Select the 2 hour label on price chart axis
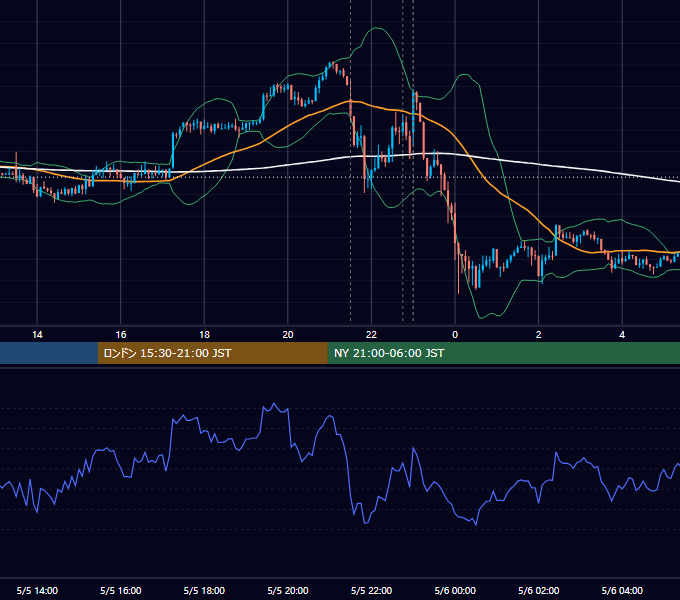680x600 pixels. [x=539, y=335]
